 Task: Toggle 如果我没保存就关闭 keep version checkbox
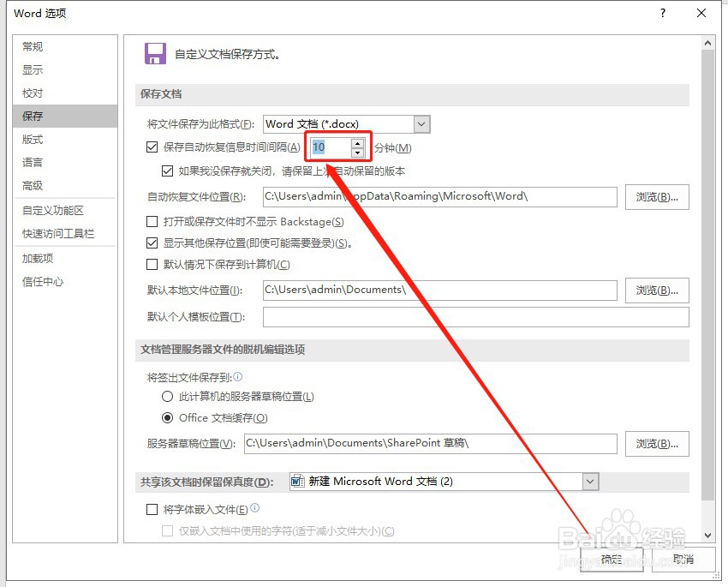(x=167, y=171)
